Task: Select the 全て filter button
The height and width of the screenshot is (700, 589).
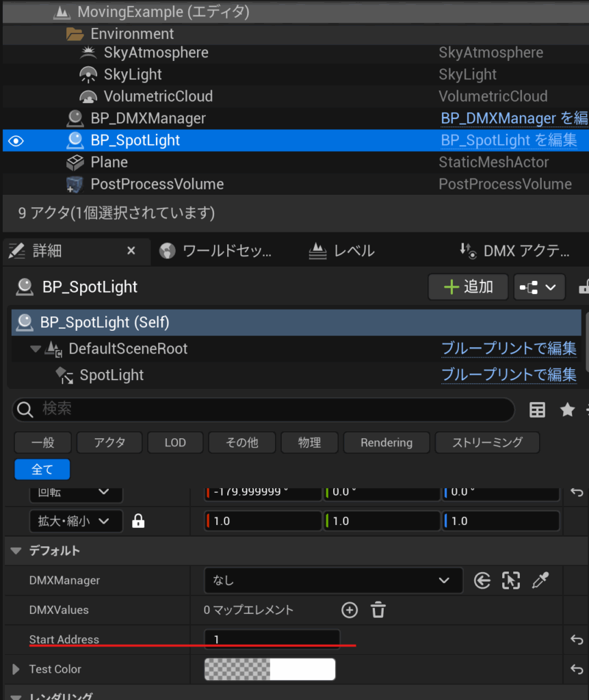Action: (42, 469)
